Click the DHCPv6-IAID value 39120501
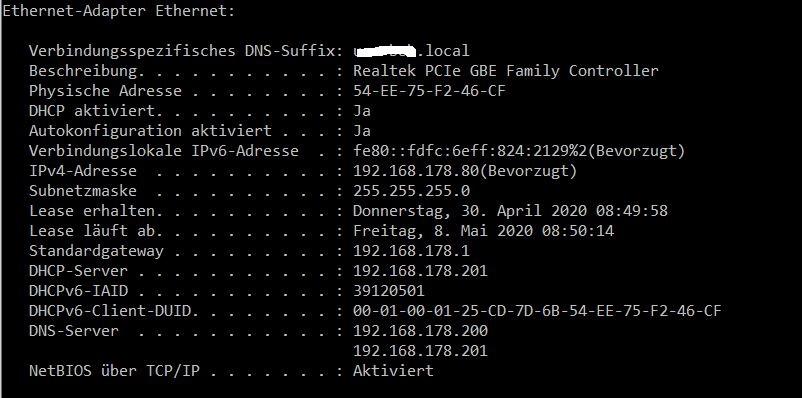This screenshot has height=398, width=802. pos(389,291)
